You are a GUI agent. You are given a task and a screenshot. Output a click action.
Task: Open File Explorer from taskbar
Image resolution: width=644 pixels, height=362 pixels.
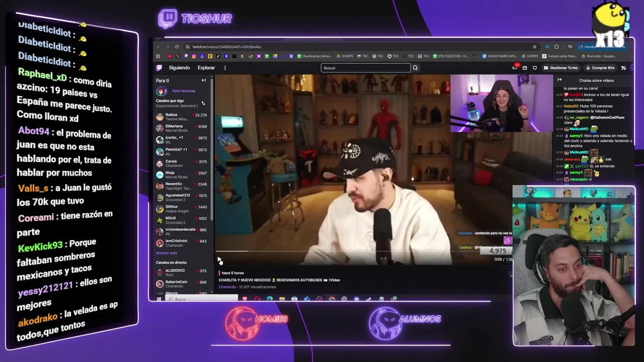pos(282,299)
